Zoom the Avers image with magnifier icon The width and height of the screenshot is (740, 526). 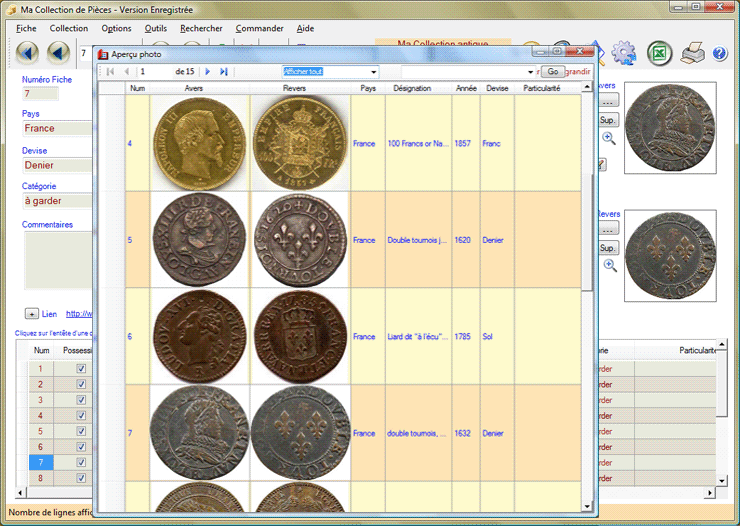coord(609,138)
